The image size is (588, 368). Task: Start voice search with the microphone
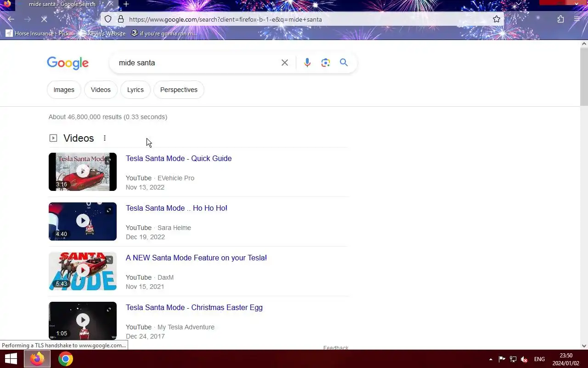pos(307,63)
